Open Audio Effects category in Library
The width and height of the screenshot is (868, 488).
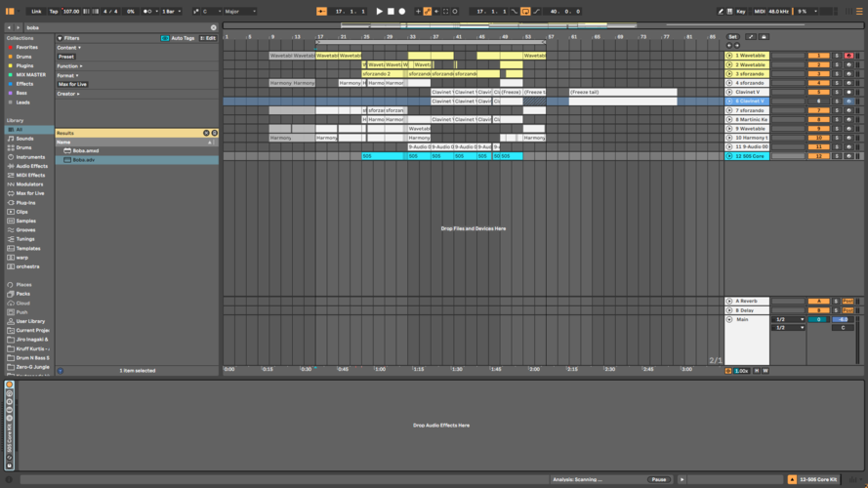pos(30,166)
